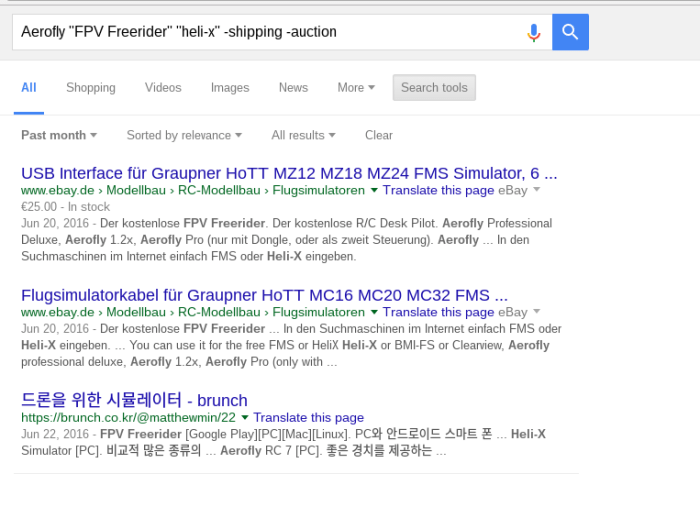Open the Past month time filter
This screenshot has height=507, width=700.
[58, 135]
